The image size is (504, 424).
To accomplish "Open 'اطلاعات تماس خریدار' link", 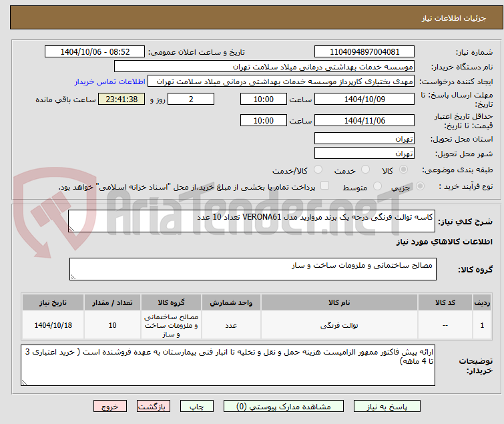I will pos(110,81).
